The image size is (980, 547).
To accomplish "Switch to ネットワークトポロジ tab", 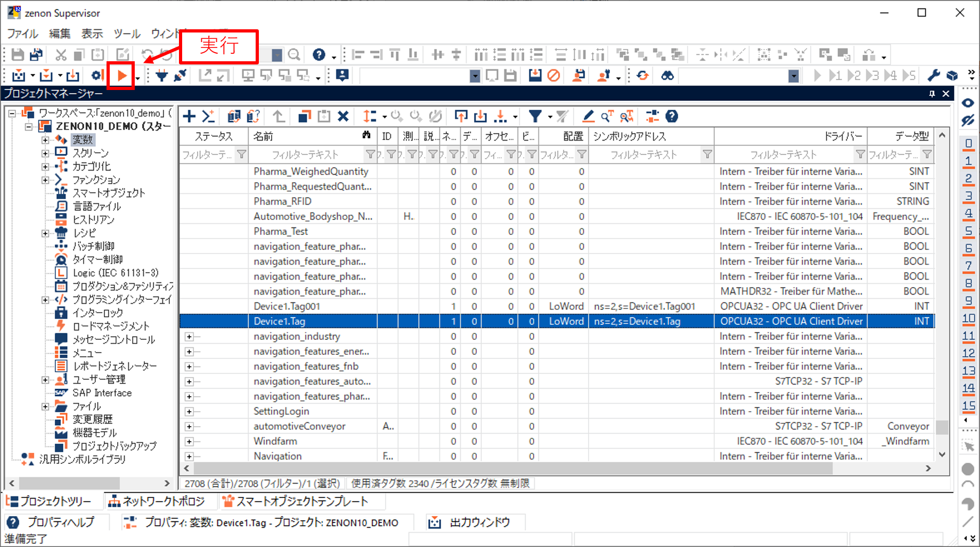I will 157,501.
